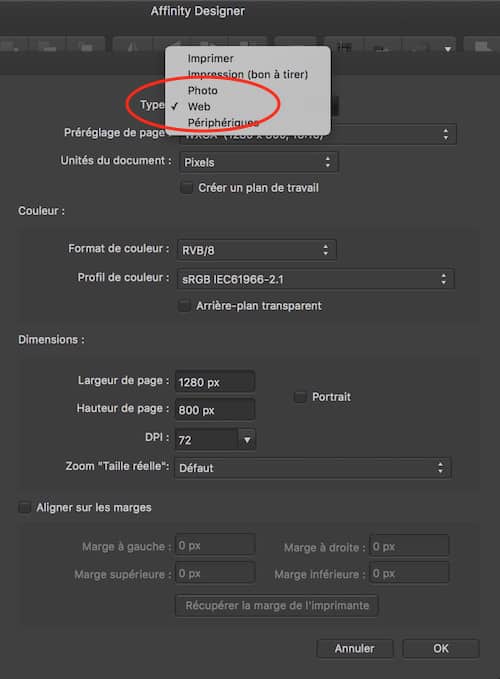The image size is (500, 679).
Task: Open Unités du document Pixels dropdown
Action: (x=258, y=162)
